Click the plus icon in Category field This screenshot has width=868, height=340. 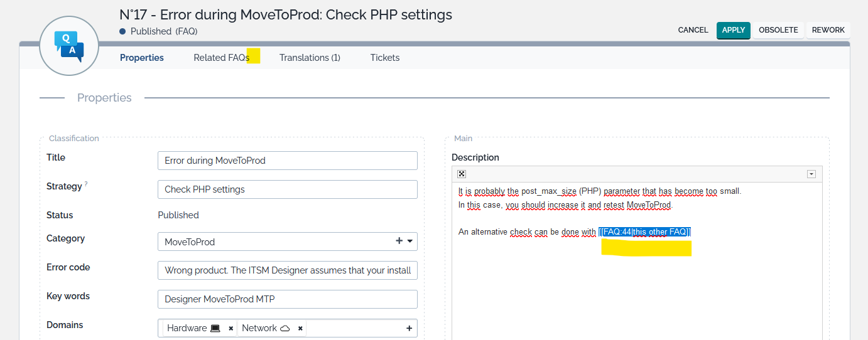(x=399, y=241)
